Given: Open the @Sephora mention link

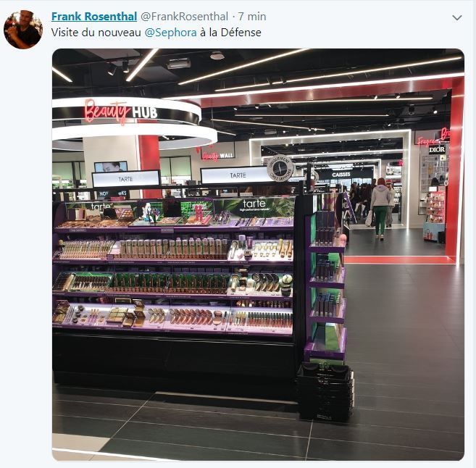Looking at the screenshot, I should point(170,33).
